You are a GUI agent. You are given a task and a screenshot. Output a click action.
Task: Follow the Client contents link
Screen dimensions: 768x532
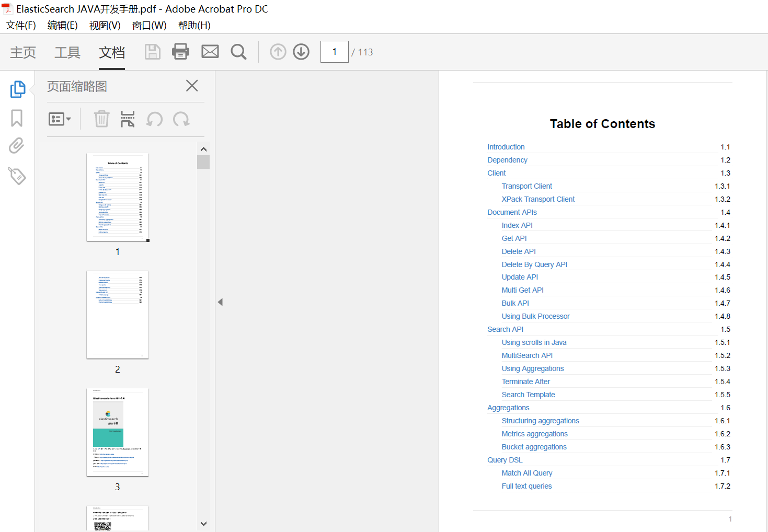496,173
